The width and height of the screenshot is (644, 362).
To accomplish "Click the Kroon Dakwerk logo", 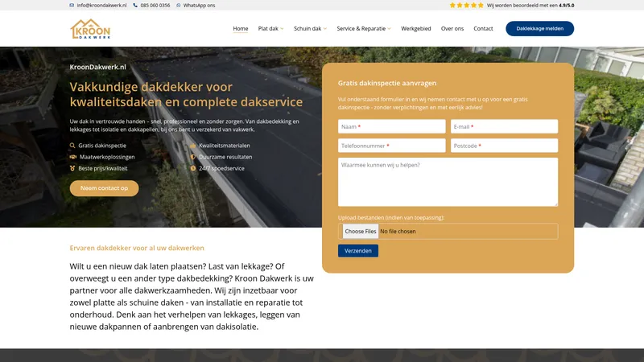I will [90, 29].
